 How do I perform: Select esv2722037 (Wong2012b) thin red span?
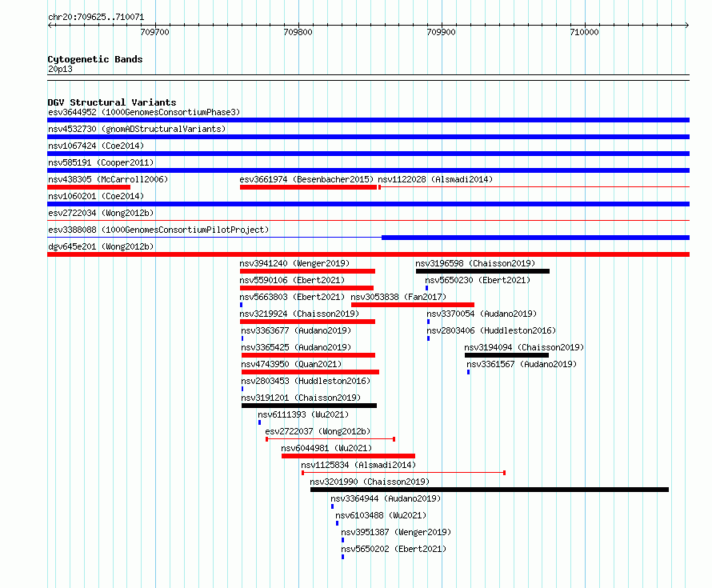[330, 439]
